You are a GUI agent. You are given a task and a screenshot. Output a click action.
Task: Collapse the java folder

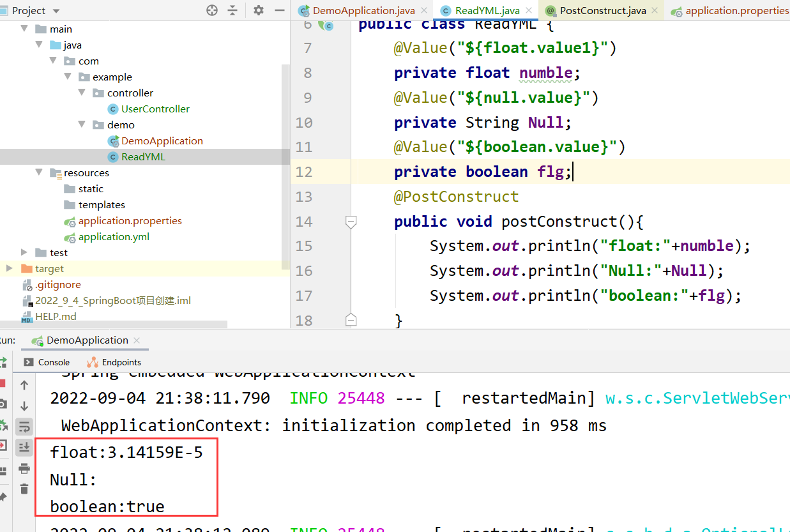(x=39, y=45)
